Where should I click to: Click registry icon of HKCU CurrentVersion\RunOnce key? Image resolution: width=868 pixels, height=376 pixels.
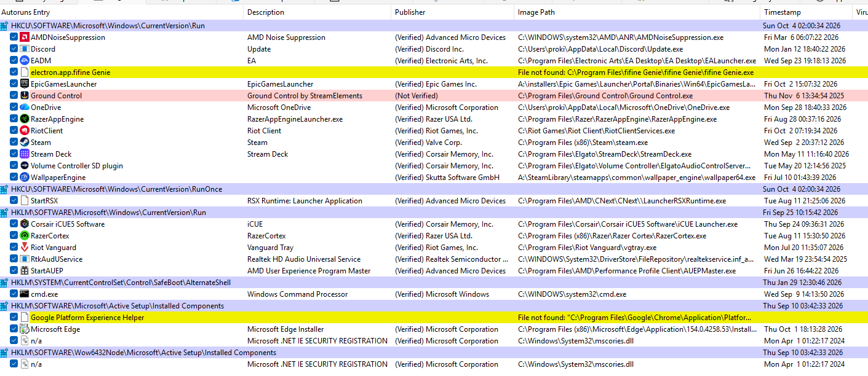pos(5,189)
